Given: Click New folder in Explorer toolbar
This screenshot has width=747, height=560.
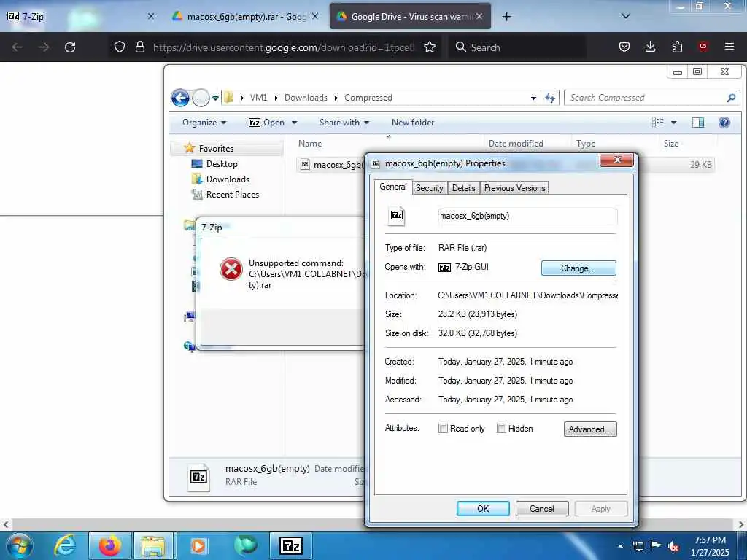Looking at the screenshot, I should click(x=413, y=122).
